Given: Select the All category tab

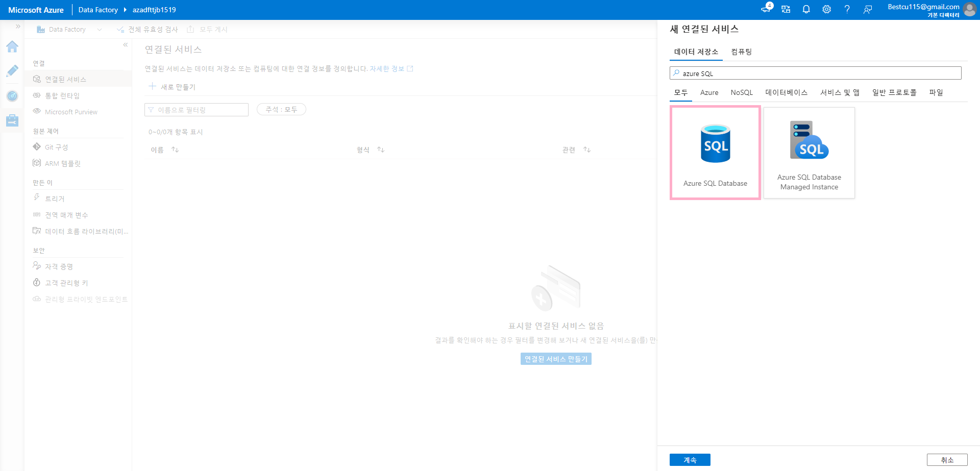Looking at the screenshot, I should (x=680, y=92).
